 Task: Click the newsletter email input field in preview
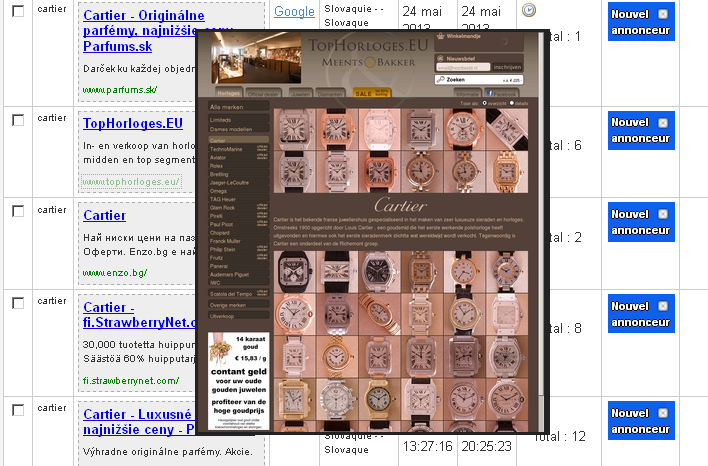click(x=463, y=67)
